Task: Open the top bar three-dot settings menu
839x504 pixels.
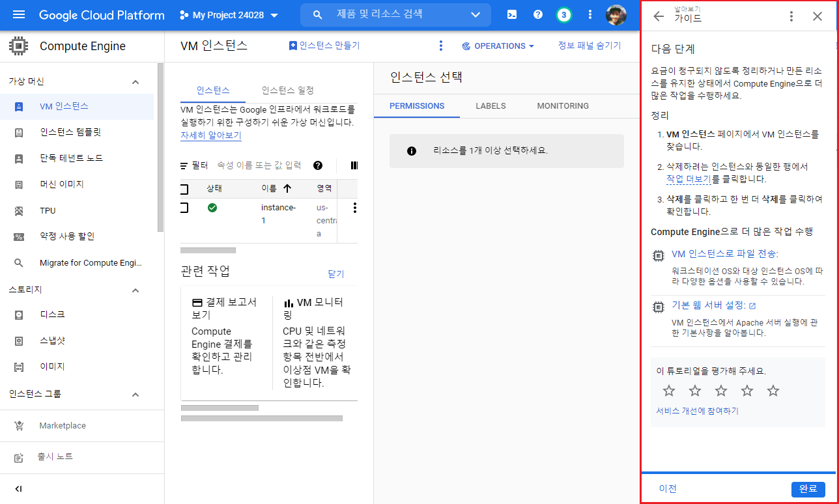Action: tap(590, 15)
